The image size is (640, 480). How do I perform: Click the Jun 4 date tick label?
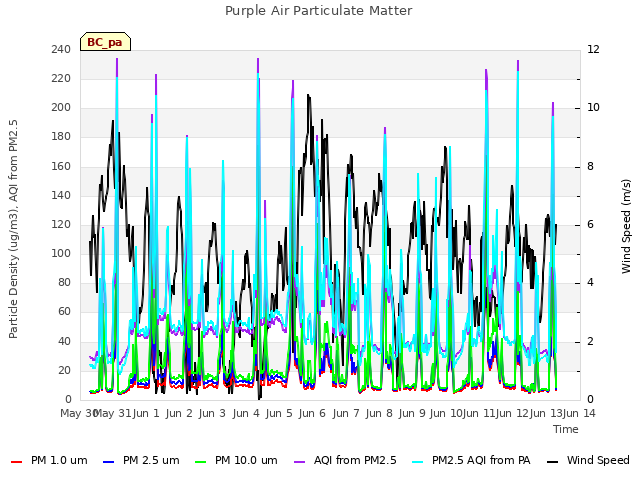point(246,413)
